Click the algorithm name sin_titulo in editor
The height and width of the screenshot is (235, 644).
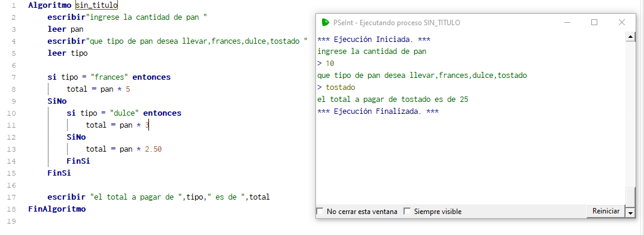point(97,5)
